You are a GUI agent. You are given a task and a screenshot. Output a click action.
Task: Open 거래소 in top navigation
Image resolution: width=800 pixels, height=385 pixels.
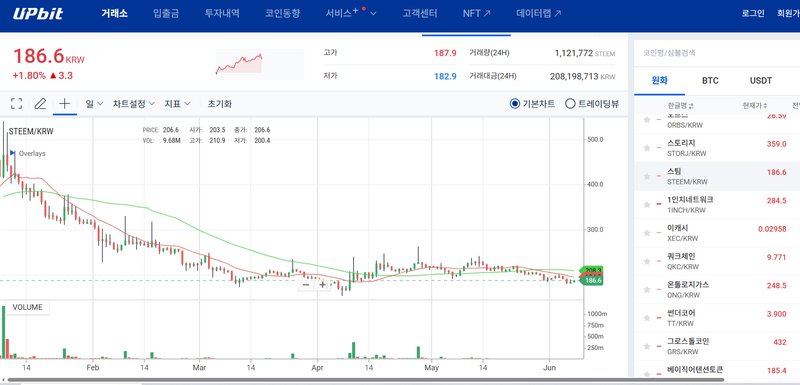tap(114, 14)
